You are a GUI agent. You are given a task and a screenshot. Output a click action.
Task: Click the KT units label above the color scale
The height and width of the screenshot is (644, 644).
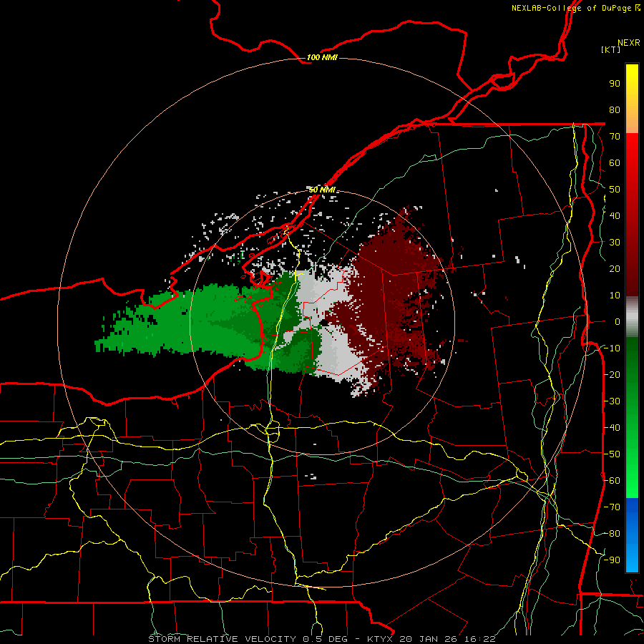point(610,49)
